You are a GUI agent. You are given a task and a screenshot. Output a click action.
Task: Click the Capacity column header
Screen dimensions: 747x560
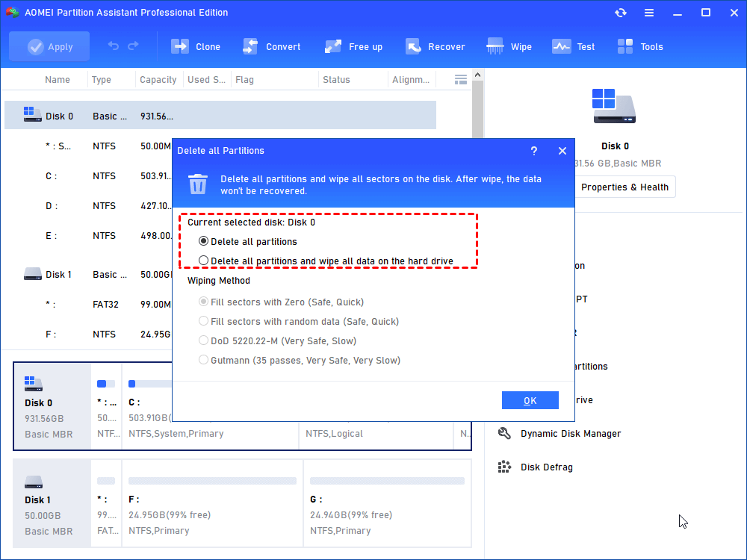pyautogui.click(x=158, y=80)
